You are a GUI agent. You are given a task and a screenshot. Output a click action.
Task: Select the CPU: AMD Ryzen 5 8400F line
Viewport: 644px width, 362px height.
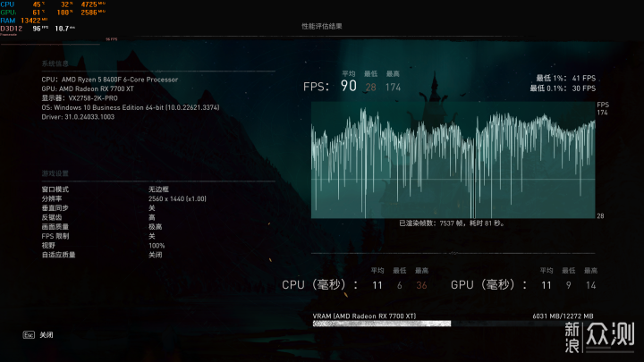click(x=110, y=80)
